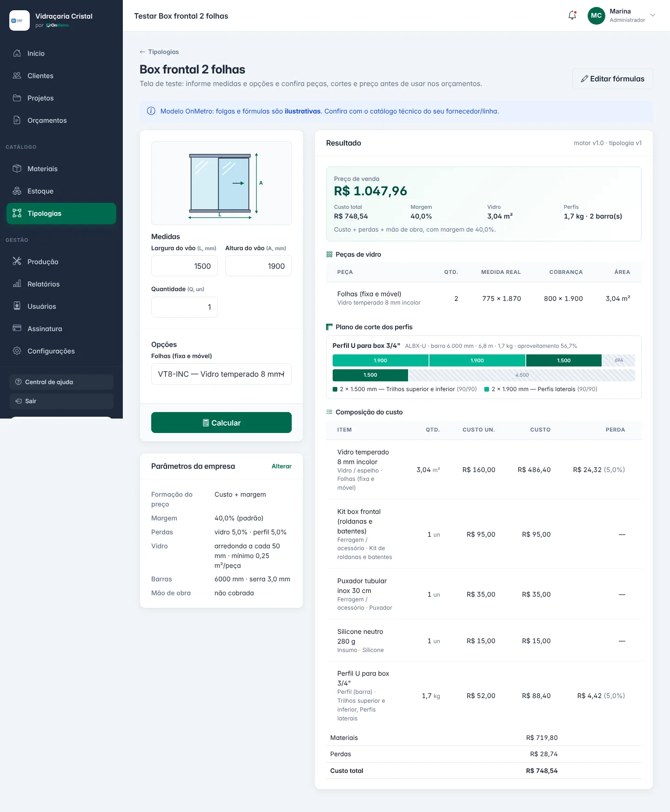Click the Peças de vidro grid icon

click(329, 254)
